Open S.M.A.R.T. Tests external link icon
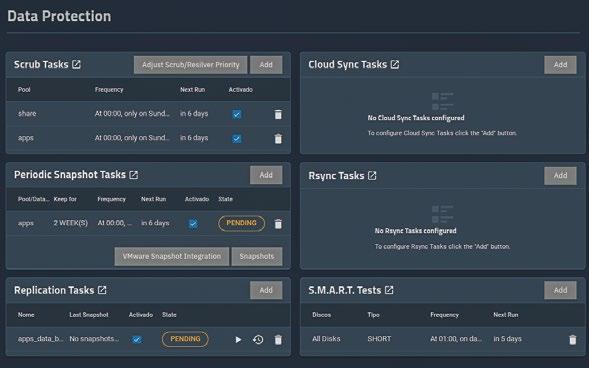This screenshot has height=368, width=589. [x=389, y=290]
